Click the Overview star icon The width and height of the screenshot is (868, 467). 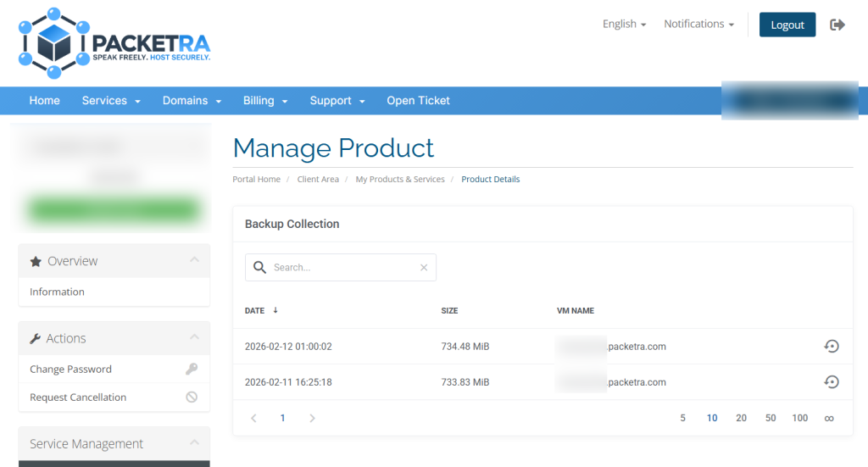tap(36, 261)
